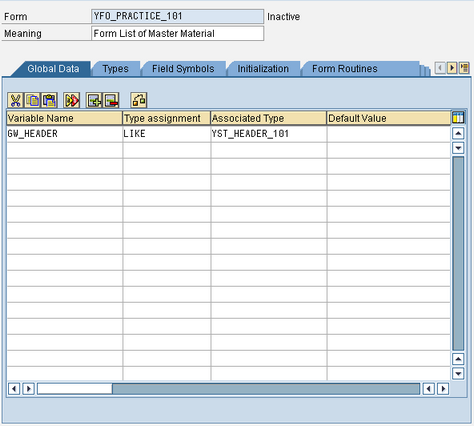Viewport: 474px width, 426px height.
Task: Select the Default Value column header
Action: click(389, 118)
